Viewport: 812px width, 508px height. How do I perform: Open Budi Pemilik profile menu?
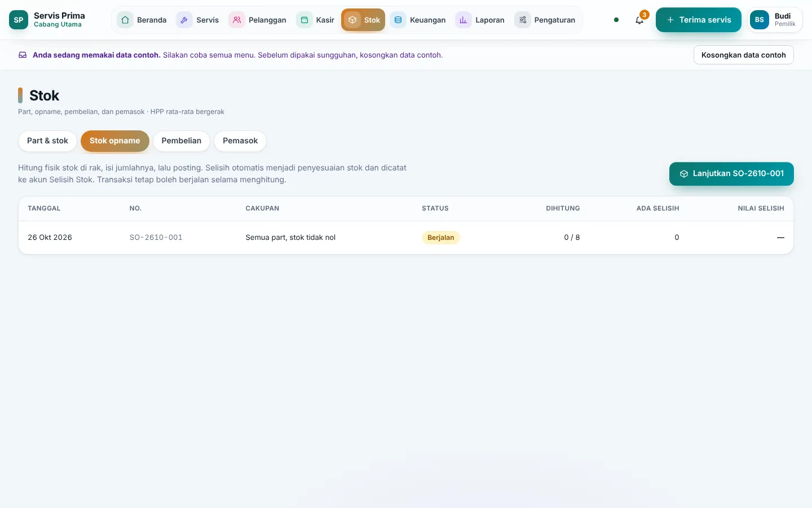click(775, 20)
